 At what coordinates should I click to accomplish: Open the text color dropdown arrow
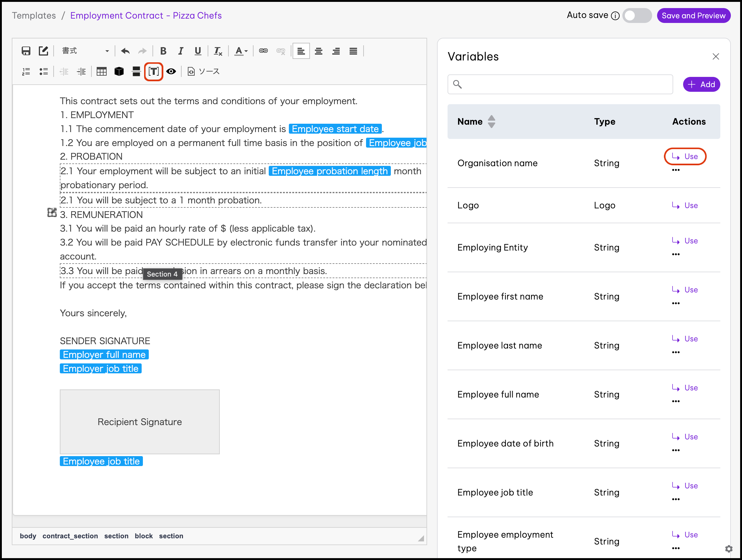[246, 51]
